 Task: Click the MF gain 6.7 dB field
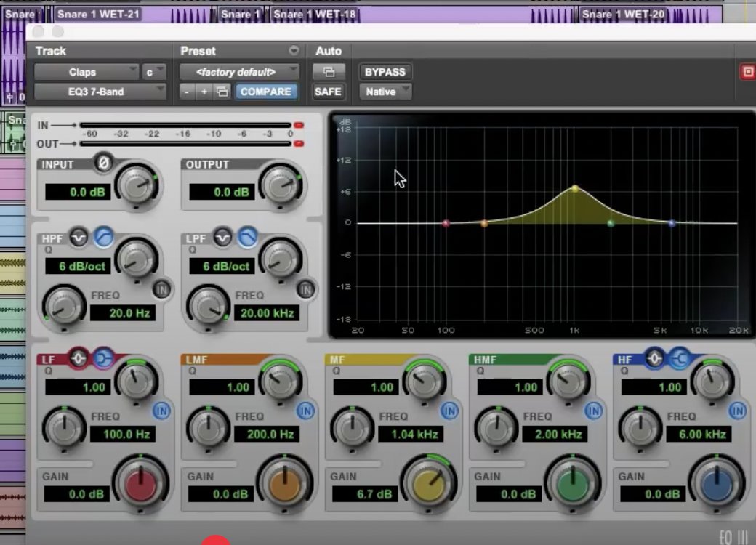coord(364,494)
